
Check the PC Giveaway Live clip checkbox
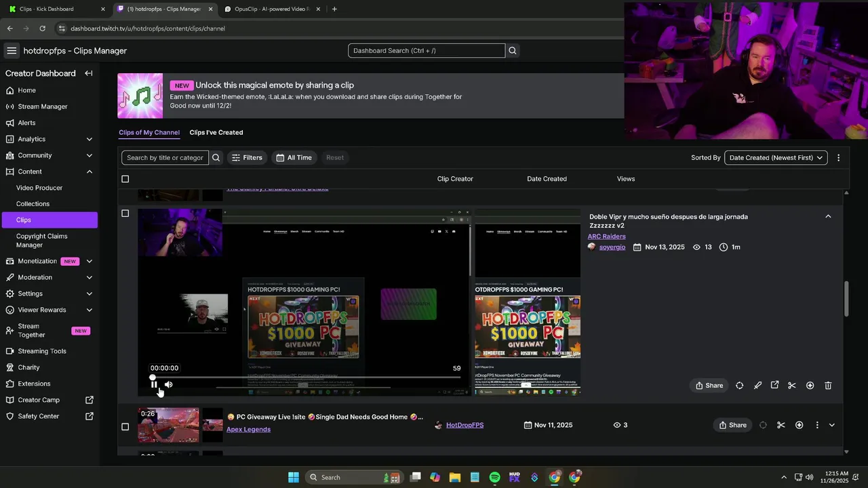[x=125, y=427]
